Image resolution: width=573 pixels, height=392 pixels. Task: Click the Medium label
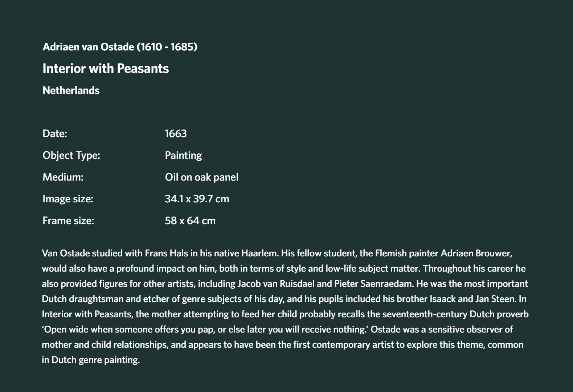(x=63, y=177)
